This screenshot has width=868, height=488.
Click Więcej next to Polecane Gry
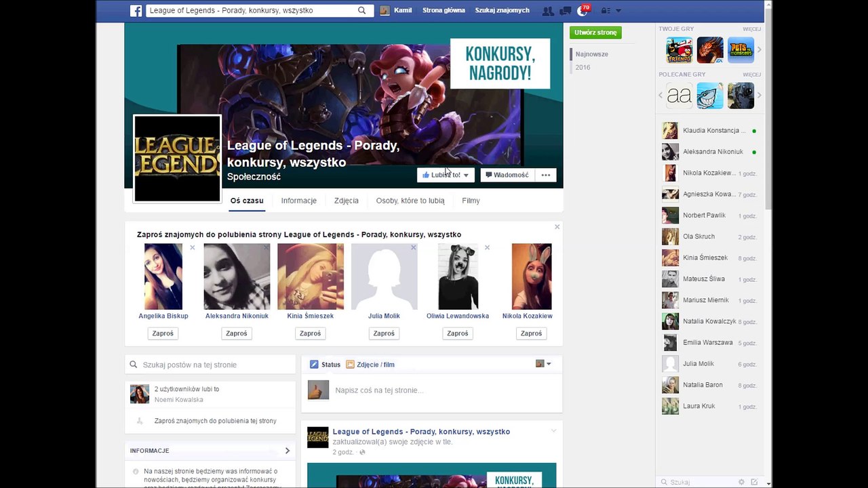click(x=751, y=75)
